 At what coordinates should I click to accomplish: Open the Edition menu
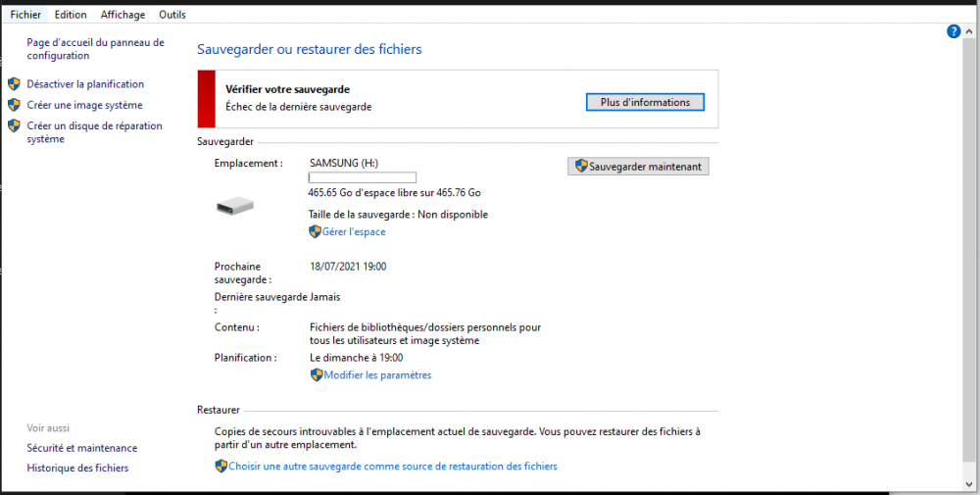71,15
